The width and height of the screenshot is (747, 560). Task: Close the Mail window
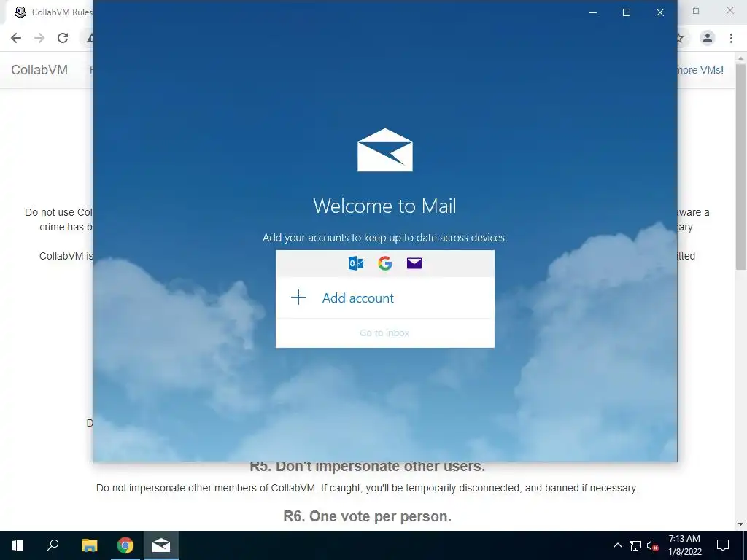click(659, 12)
